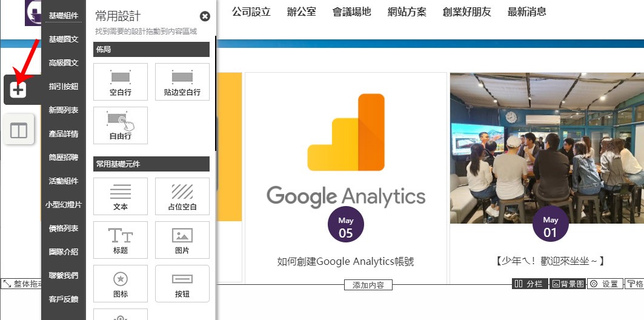The height and width of the screenshot is (320, 644).
Task: Pick the 占位空白 spacer element
Action: [x=182, y=196]
